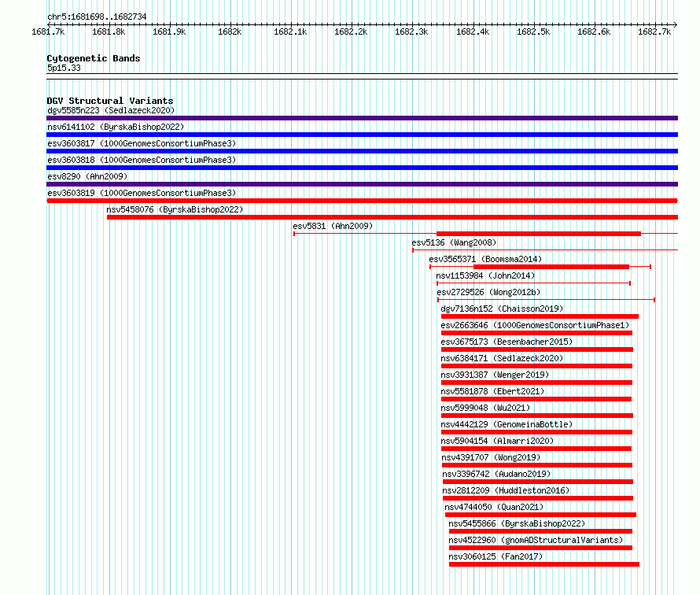The image size is (700, 595).
Task: Select esv3675173 (Besenbacher2015) label
Action: (507, 342)
